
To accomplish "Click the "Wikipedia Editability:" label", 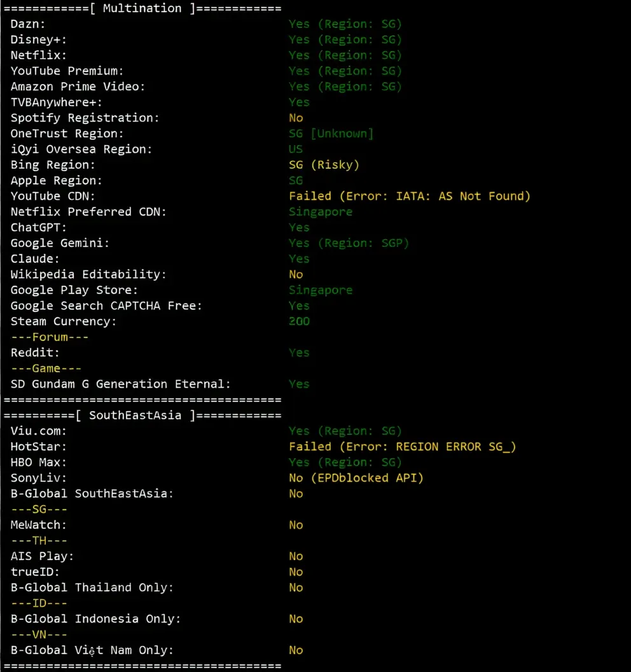I will click(88, 274).
